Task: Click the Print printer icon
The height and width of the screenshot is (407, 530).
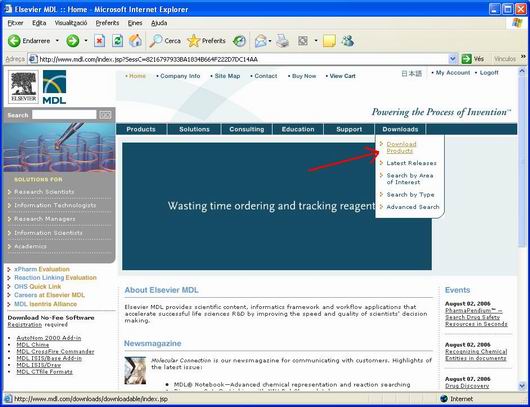Action: [282, 41]
